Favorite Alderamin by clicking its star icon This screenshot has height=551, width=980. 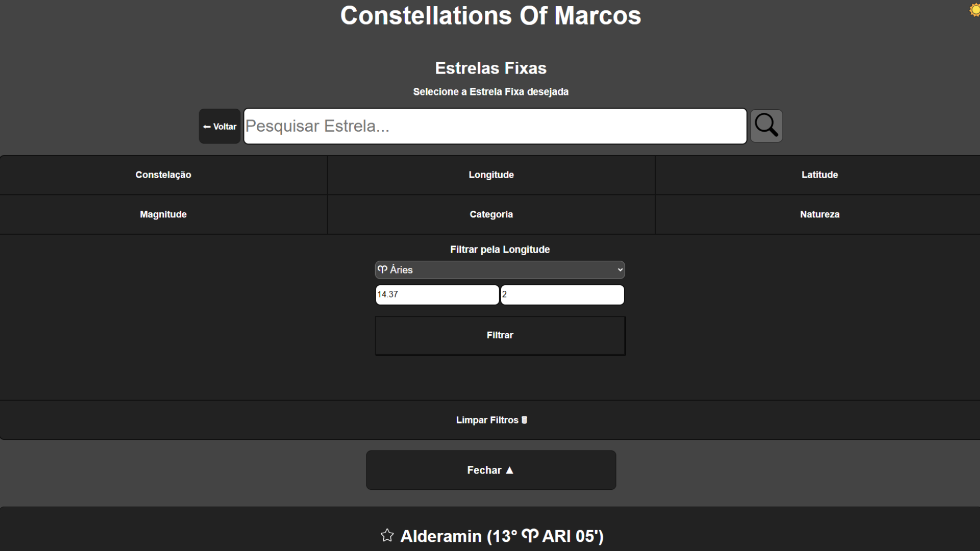coord(386,536)
